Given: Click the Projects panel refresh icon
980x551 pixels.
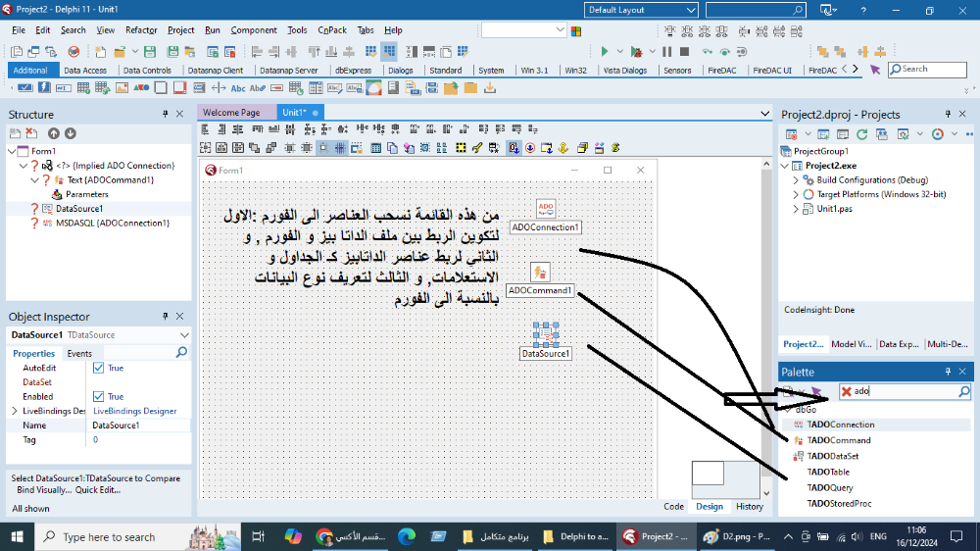Looking at the screenshot, I should 861,134.
